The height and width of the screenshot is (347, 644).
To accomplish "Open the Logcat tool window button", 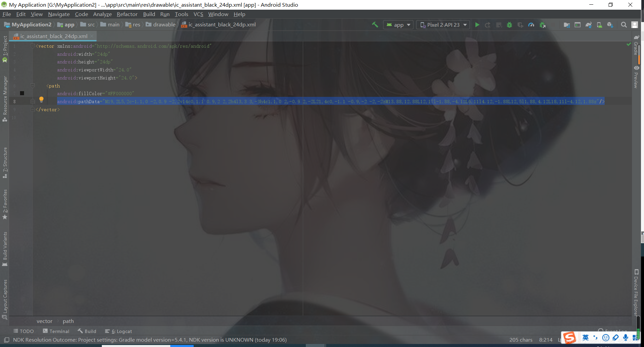I will click(x=119, y=331).
